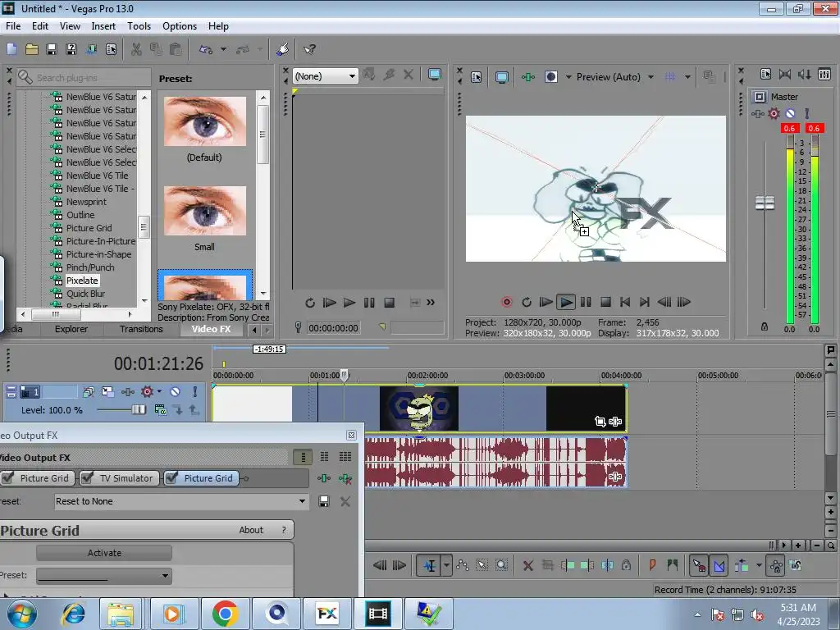Open Master bus FX gear icon
This screenshot has height=630, width=840.
pos(774,113)
